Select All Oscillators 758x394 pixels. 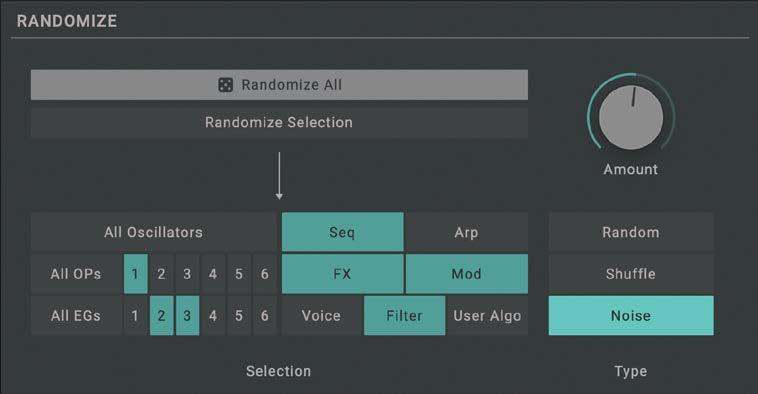point(153,232)
